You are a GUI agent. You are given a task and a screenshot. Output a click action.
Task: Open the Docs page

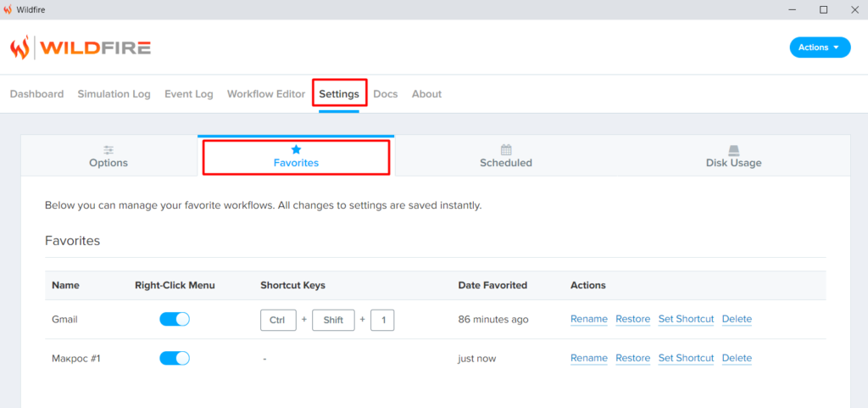click(x=385, y=94)
